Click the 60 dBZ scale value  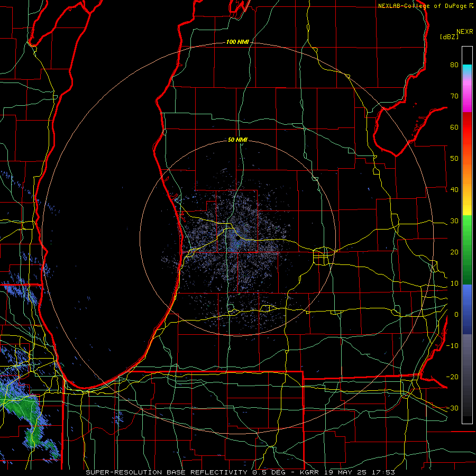coord(454,127)
